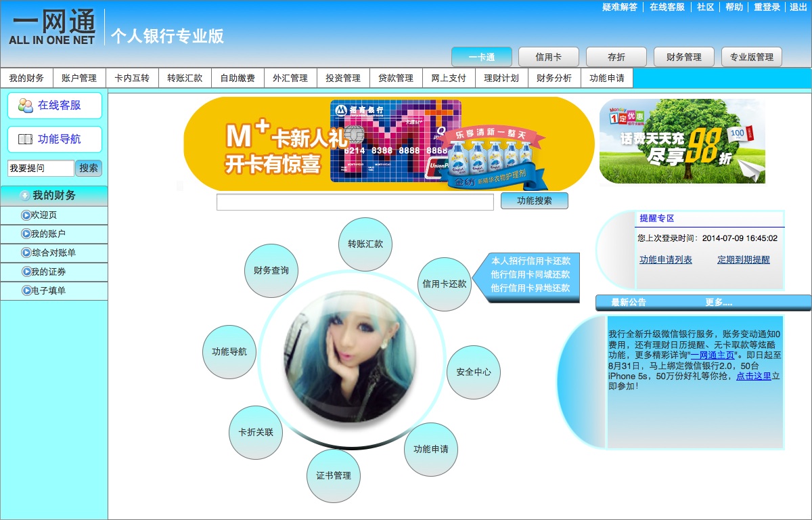Open the 安全中心 circle
This screenshot has height=520, width=812.
coord(474,372)
